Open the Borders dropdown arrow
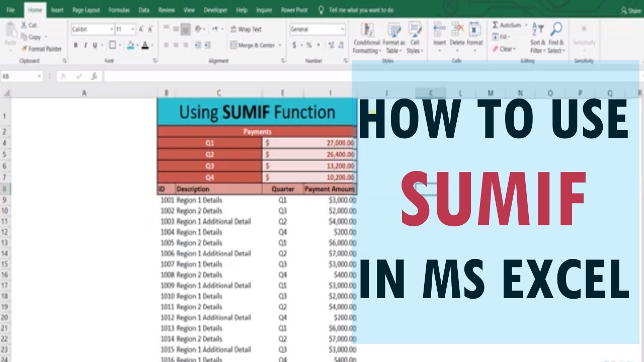Viewport: 644px width, 362px height. click(x=119, y=46)
